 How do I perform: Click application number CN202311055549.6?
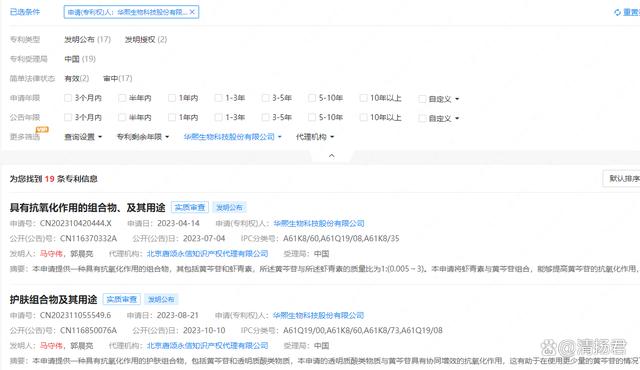[x=76, y=315]
